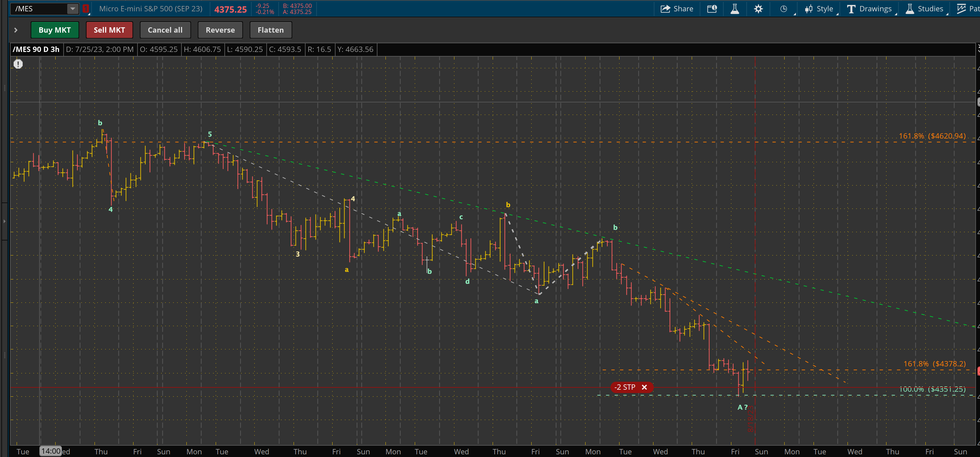Image resolution: width=980 pixels, height=457 pixels.
Task: Select the wave 'd' label on chart
Action: [467, 281]
